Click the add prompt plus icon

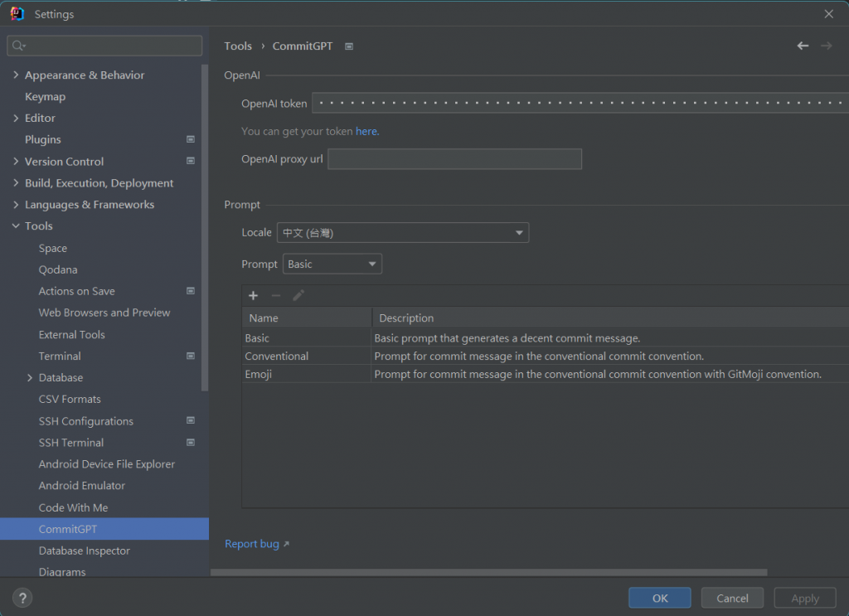pyautogui.click(x=254, y=296)
